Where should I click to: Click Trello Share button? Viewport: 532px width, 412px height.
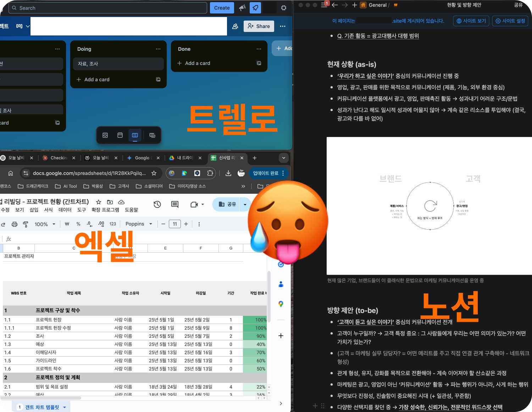(x=259, y=26)
